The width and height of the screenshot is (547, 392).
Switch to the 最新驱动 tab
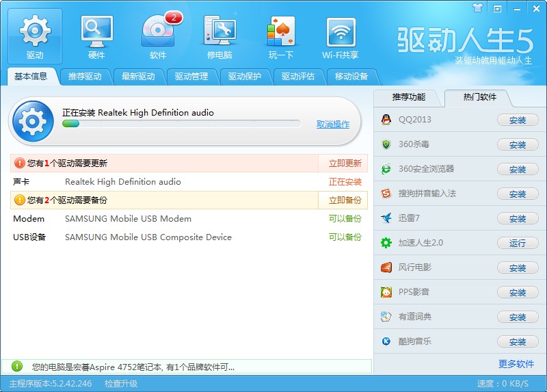(x=138, y=77)
